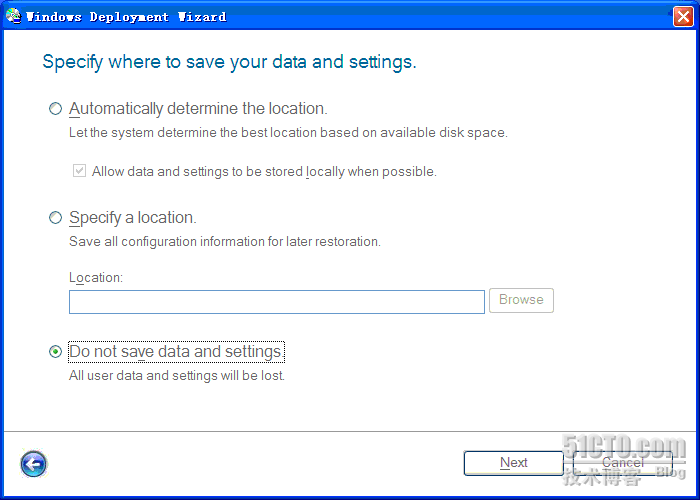Click the back arrow icon
This screenshot has width=700, height=500.
33,464
